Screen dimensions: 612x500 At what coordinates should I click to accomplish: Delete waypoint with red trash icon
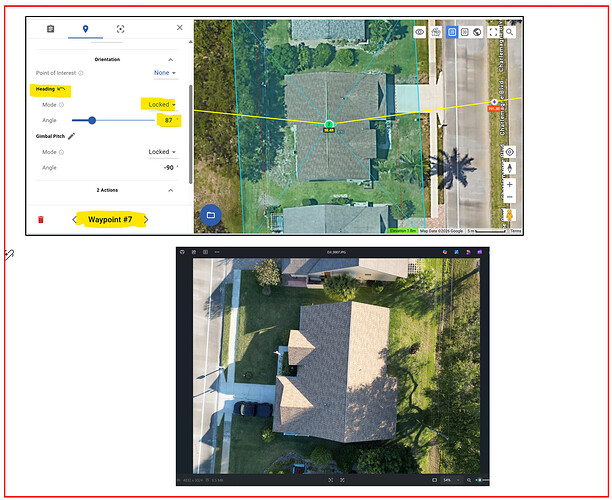41,219
